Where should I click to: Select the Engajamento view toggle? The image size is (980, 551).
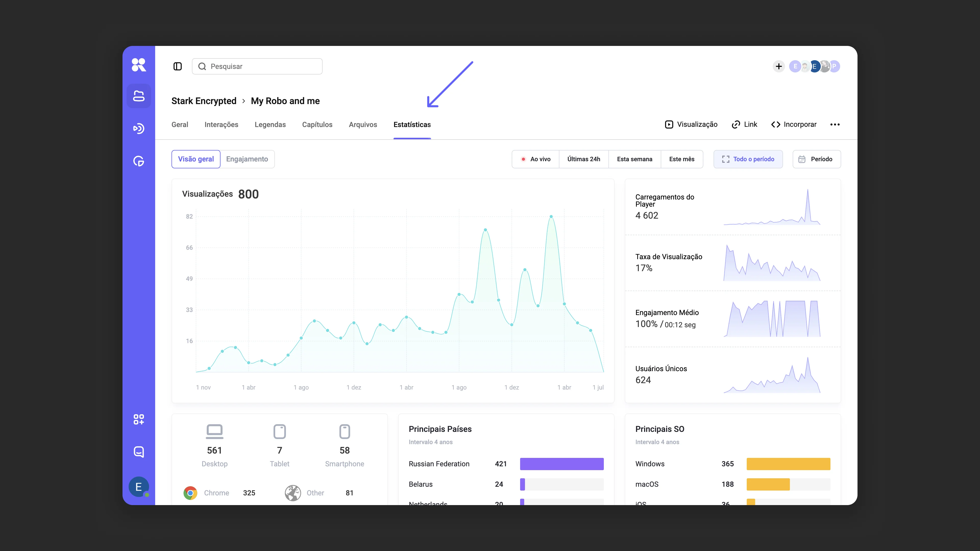pos(247,159)
